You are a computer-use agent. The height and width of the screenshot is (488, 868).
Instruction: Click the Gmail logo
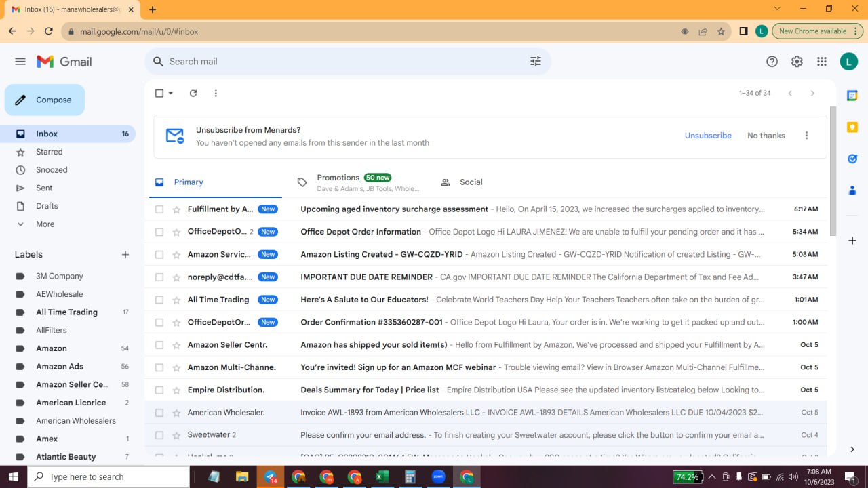[64, 62]
